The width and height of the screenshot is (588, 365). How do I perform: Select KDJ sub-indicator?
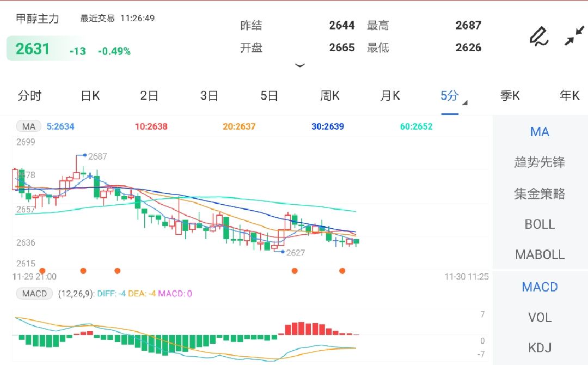[x=540, y=348]
